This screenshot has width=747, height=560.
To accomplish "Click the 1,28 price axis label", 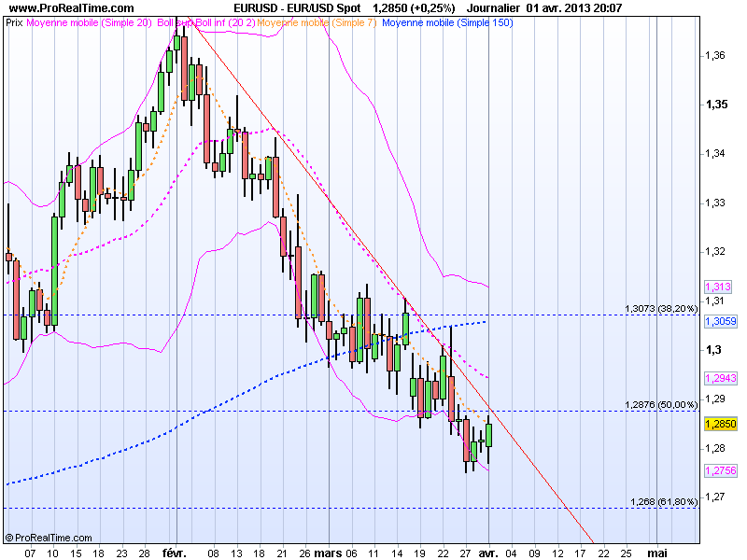I will click(715, 448).
